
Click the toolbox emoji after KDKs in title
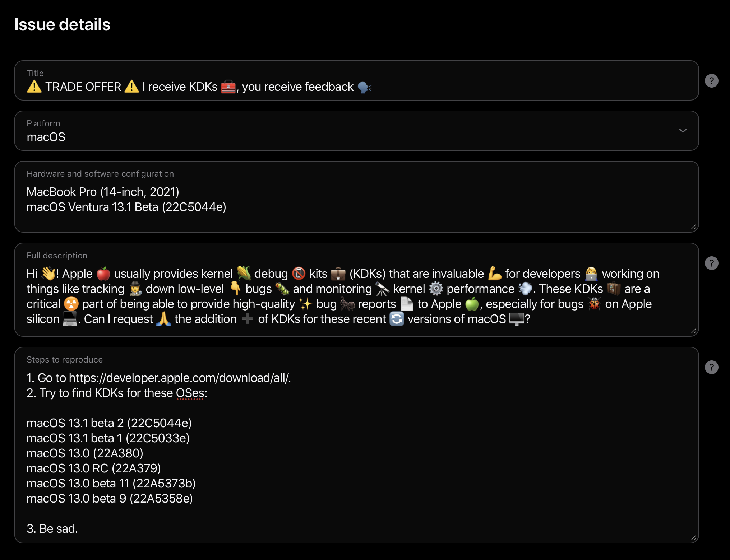[x=228, y=87]
